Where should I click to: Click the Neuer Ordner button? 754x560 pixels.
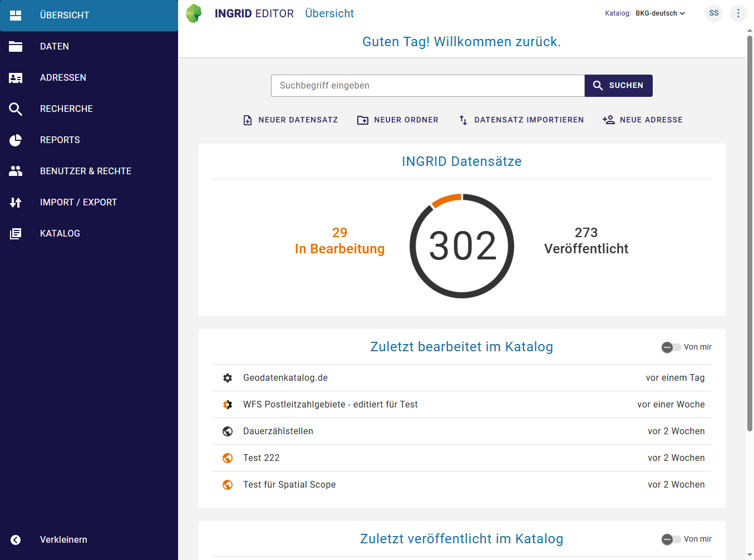coord(398,120)
